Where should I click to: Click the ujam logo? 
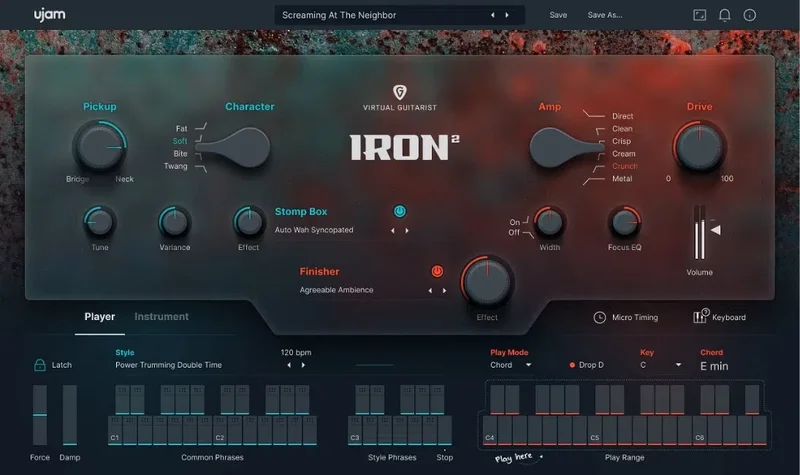tap(49, 15)
